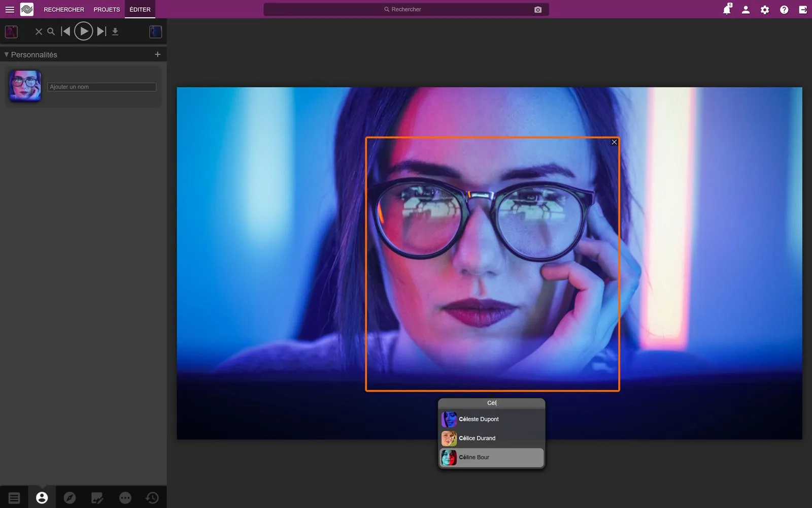The width and height of the screenshot is (812, 508).
Task: Download the current media
Action: [x=115, y=31]
